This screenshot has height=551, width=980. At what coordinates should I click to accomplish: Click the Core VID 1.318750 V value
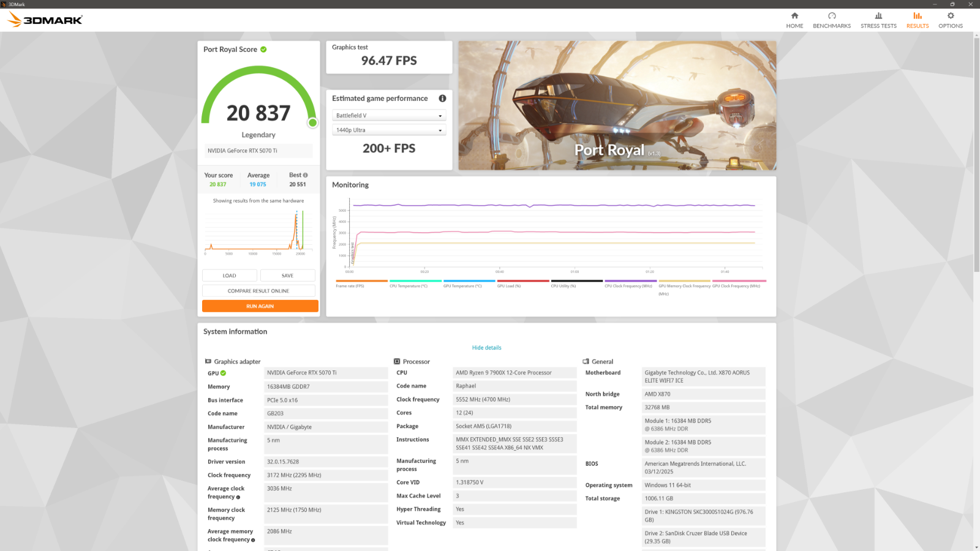point(514,482)
